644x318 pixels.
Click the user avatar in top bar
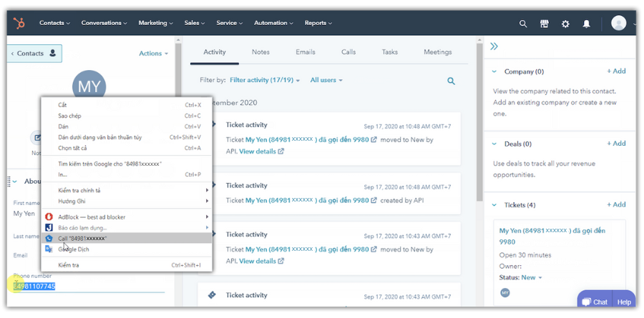pyautogui.click(x=619, y=23)
